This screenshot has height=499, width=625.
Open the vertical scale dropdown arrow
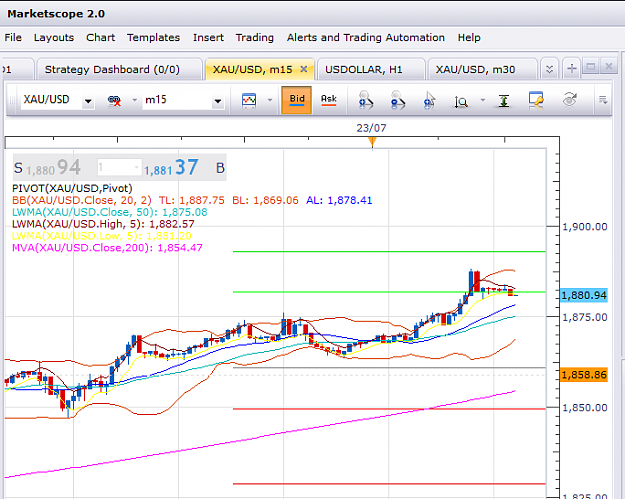[483, 100]
